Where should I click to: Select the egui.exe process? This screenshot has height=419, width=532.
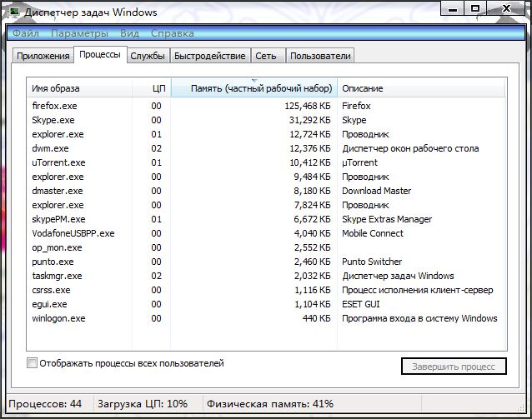click(x=266, y=304)
